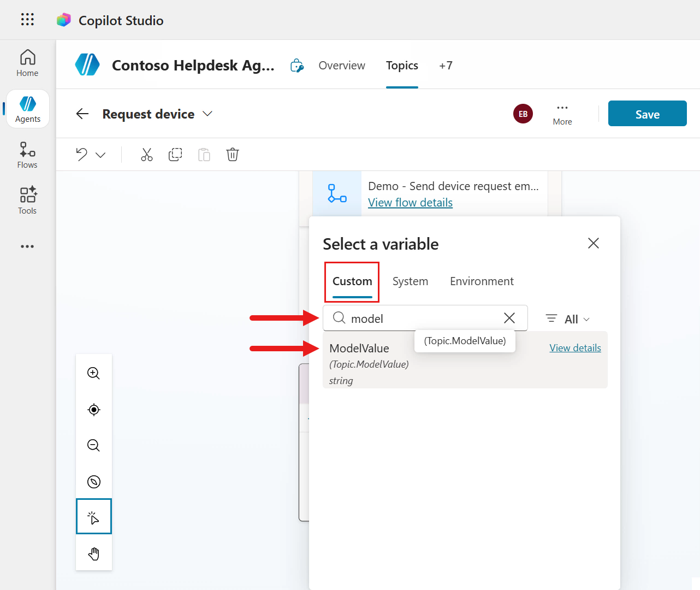Screen dimensions: 700x590
Task: Delete the selection using the trash icon
Action: click(x=233, y=155)
